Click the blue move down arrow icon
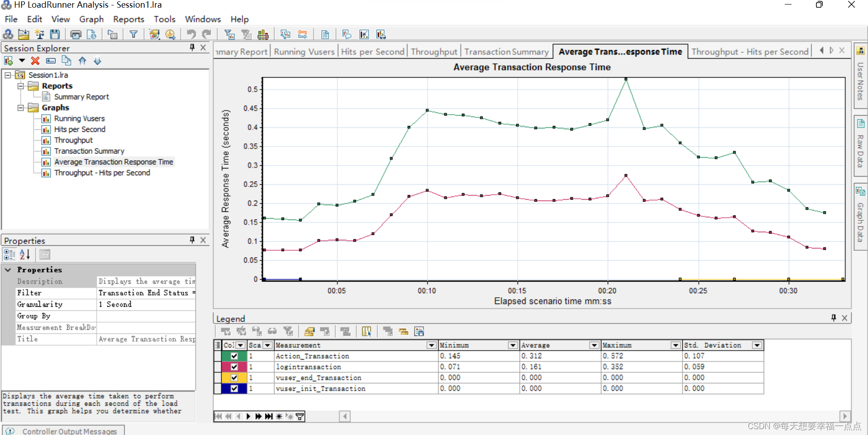This screenshot has width=868, height=435. 98,61
